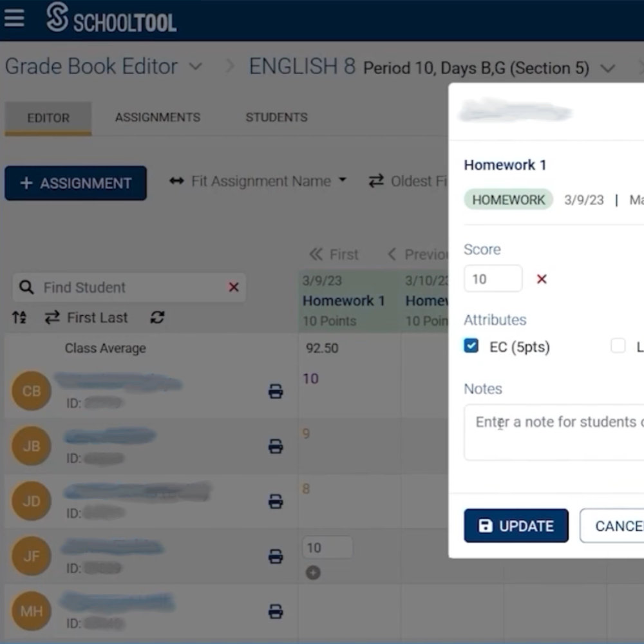Image resolution: width=644 pixels, height=644 pixels.
Task: Click the UPDATE button to save the score
Action: 516,526
